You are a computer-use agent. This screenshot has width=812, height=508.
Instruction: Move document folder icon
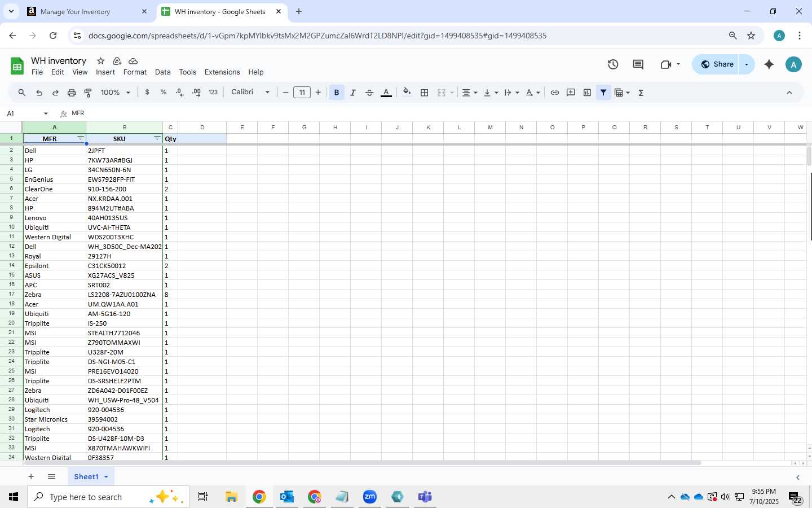pyautogui.click(x=117, y=61)
